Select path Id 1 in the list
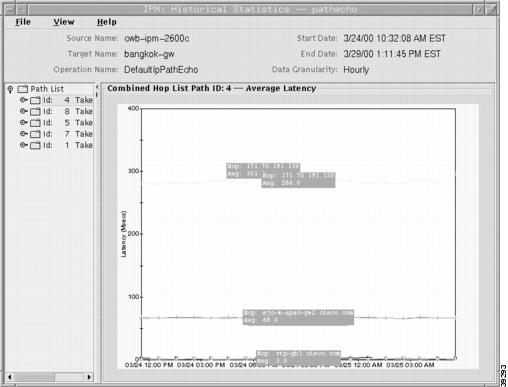 (68, 145)
